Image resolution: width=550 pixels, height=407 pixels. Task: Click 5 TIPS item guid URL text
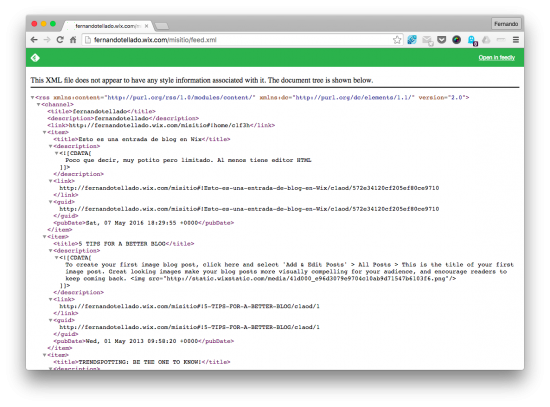coord(189,327)
